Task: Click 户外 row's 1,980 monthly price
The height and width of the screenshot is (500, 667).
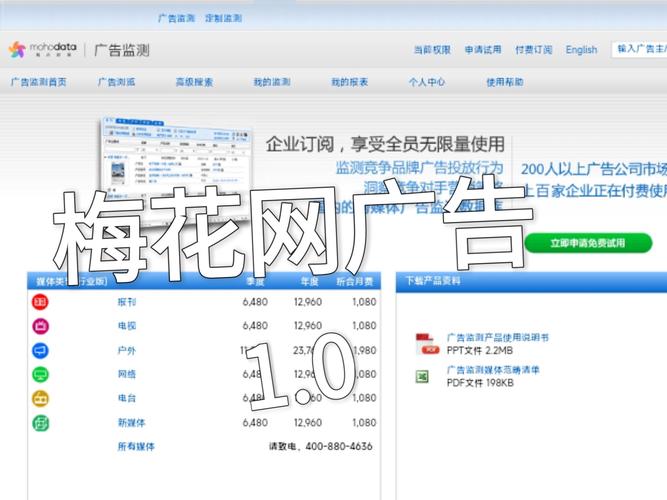Action: tap(365, 350)
